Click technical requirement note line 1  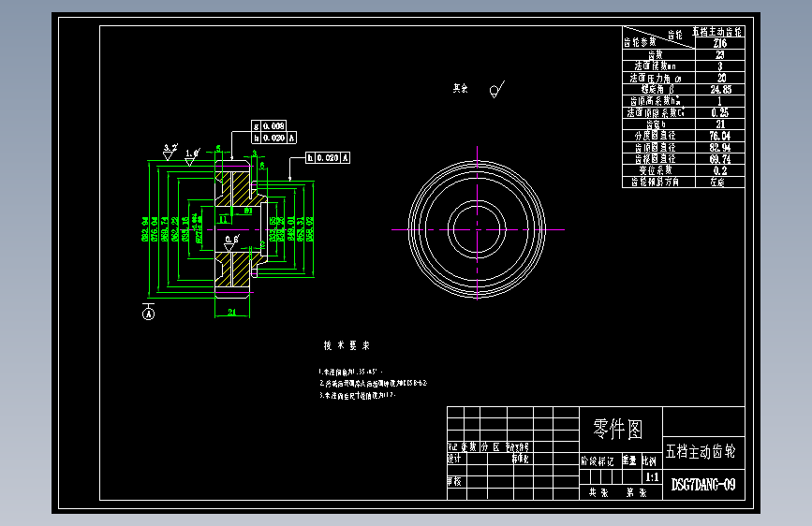[350, 372]
